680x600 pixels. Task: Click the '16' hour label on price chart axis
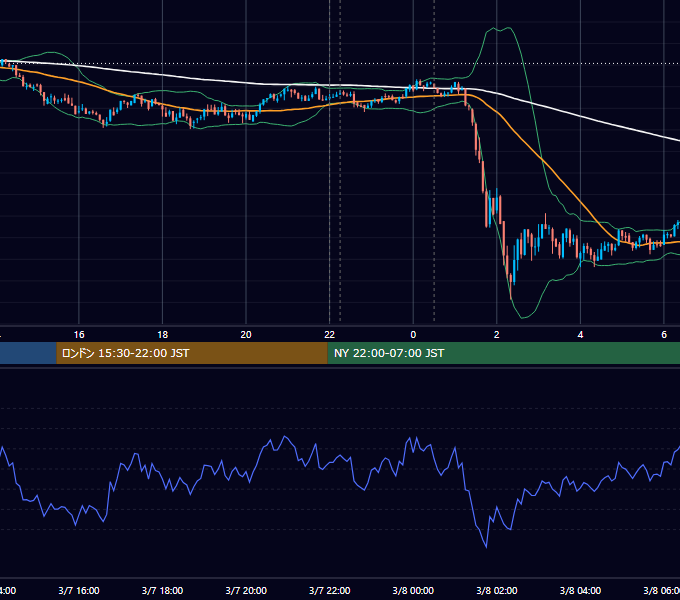pos(79,335)
